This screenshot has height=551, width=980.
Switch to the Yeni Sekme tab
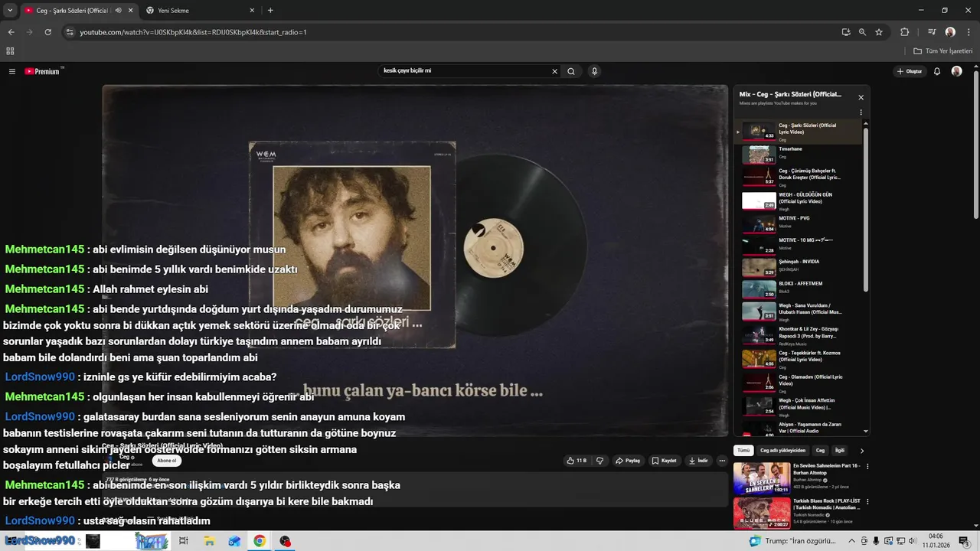[x=199, y=11]
